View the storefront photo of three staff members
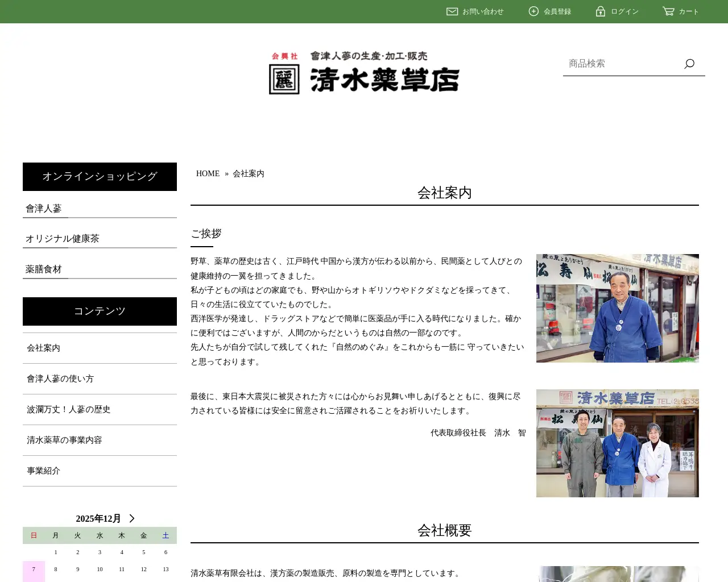728x582 pixels. click(x=617, y=443)
